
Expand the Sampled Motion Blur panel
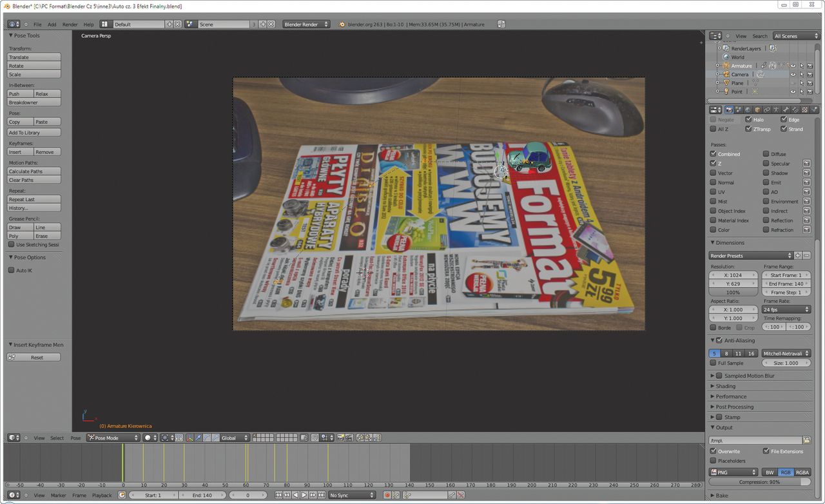[713, 376]
